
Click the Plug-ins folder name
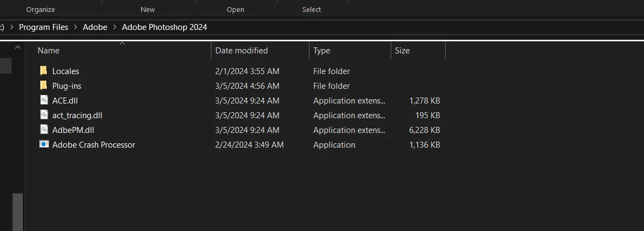[x=66, y=86]
